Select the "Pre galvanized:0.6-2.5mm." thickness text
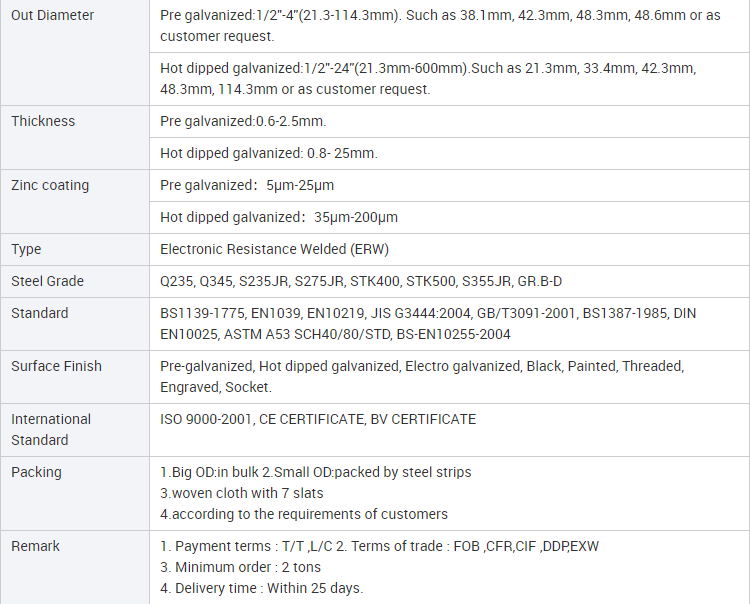 243,121
